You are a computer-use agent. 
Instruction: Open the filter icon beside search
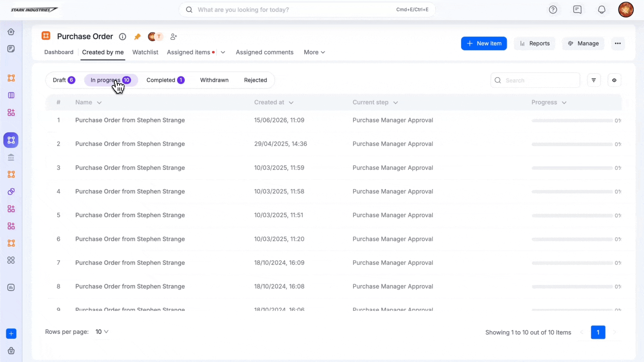[594, 80]
